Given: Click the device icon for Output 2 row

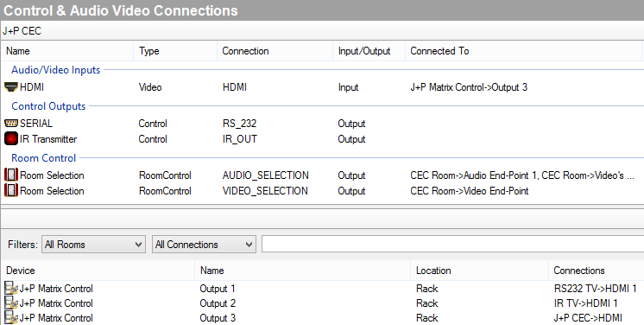Looking at the screenshot, I should (11, 303).
